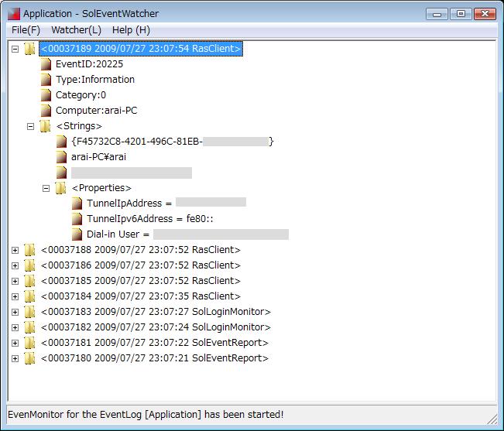Viewport: 504px width, 431px height.
Task: Click the icon beside TunnelIpv6Address
Action: click(x=77, y=219)
